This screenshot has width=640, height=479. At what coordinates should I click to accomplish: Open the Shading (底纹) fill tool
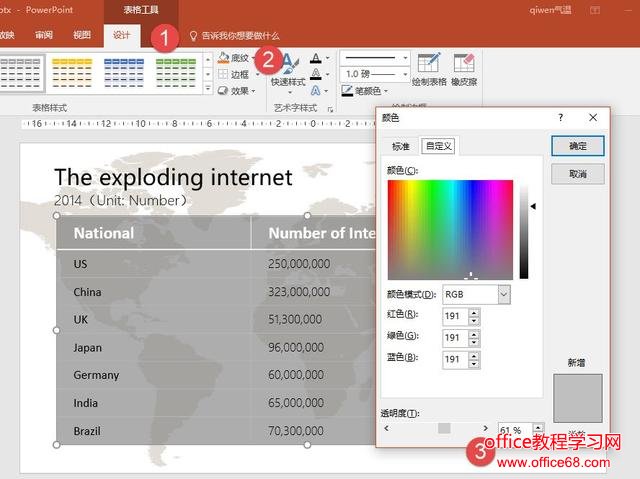pos(233,58)
